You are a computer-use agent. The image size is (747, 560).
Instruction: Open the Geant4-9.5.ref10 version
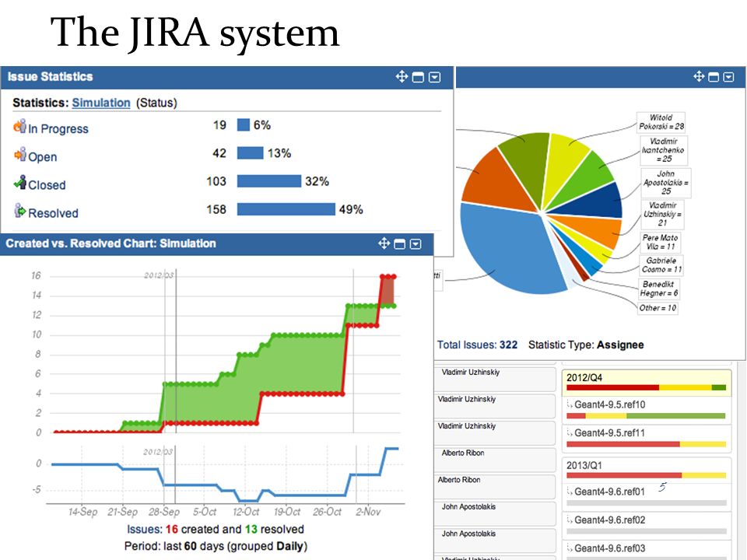(x=609, y=404)
